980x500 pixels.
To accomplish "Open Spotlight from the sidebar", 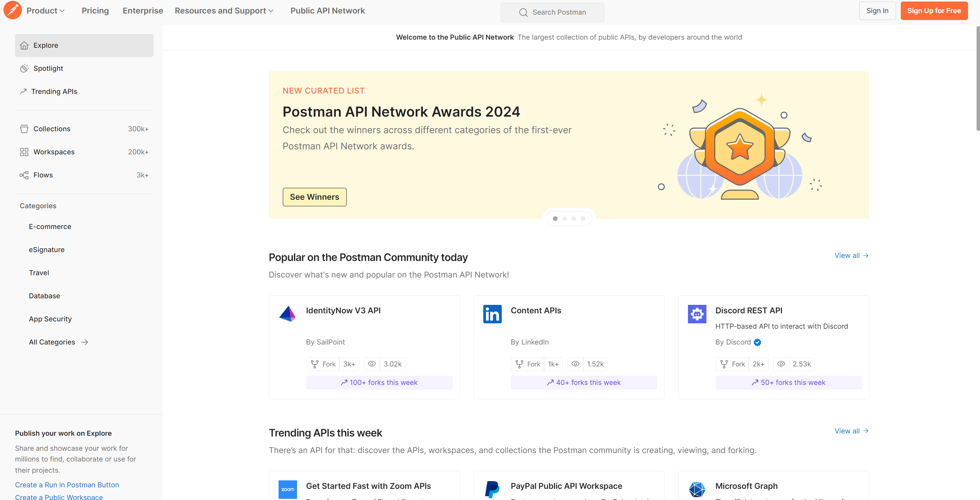I will coord(48,69).
